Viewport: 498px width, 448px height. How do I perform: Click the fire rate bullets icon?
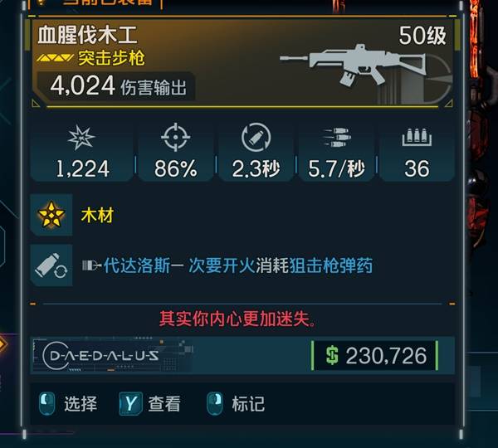[x=337, y=138]
